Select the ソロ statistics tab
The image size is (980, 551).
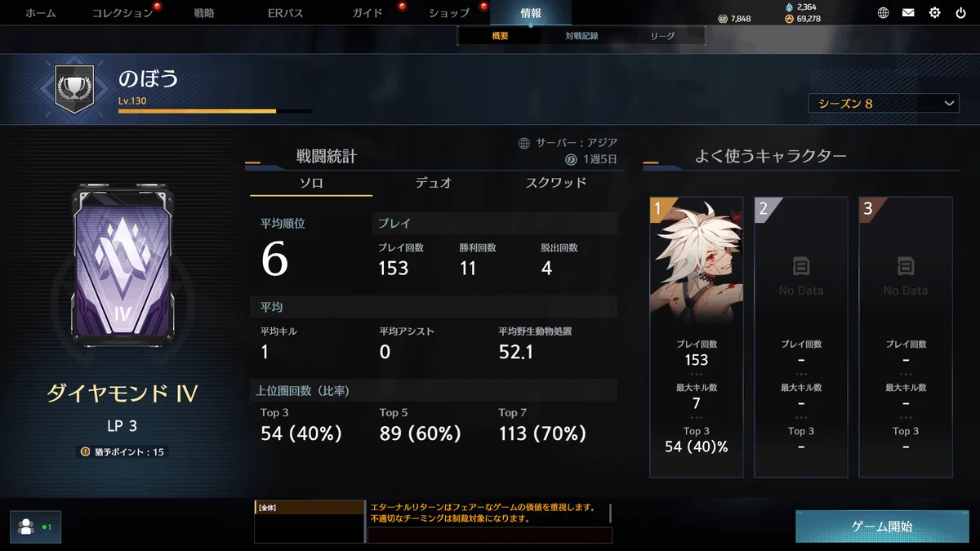311,183
